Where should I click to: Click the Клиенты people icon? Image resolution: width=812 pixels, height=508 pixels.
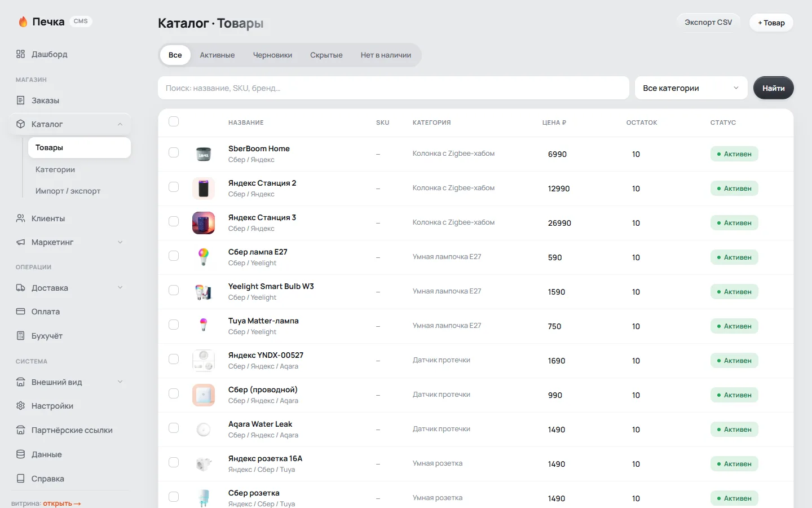pyautogui.click(x=21, y=218)
